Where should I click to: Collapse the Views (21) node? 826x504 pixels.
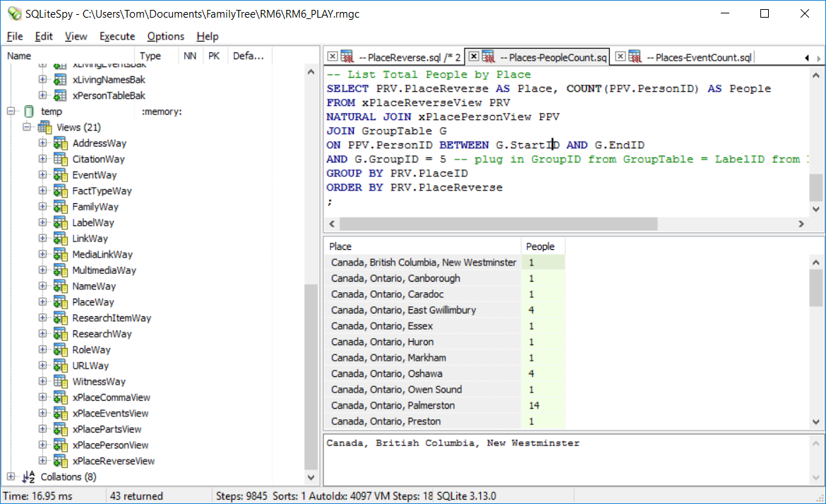(x=26, y=127)
